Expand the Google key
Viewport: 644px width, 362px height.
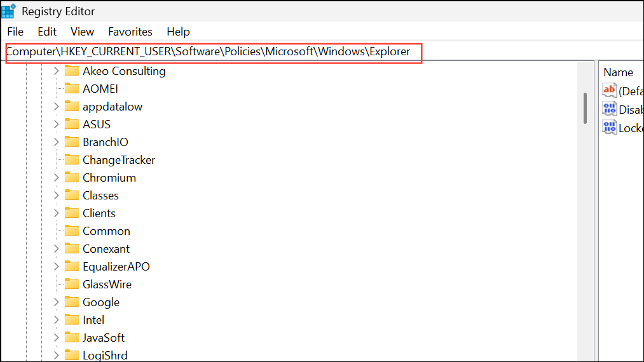(57, 302)
